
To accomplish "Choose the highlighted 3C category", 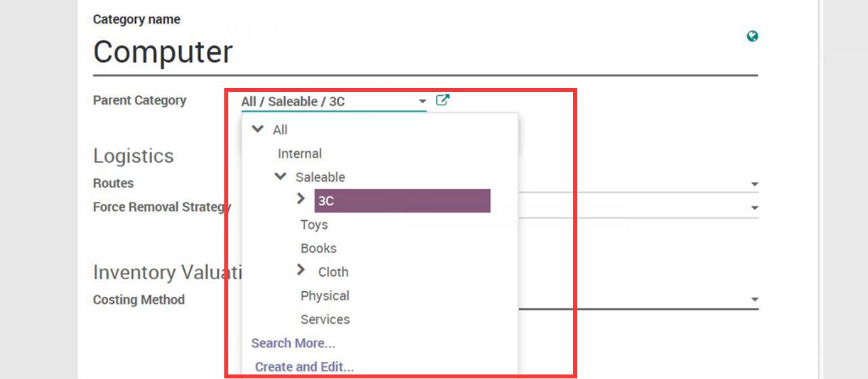I will click(402, 201).
